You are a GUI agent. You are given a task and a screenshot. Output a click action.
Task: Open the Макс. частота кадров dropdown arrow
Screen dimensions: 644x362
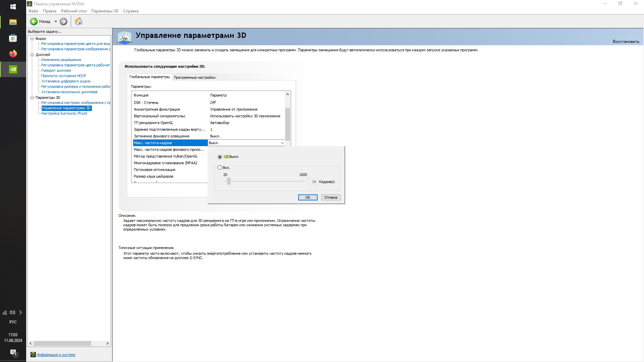282,143
